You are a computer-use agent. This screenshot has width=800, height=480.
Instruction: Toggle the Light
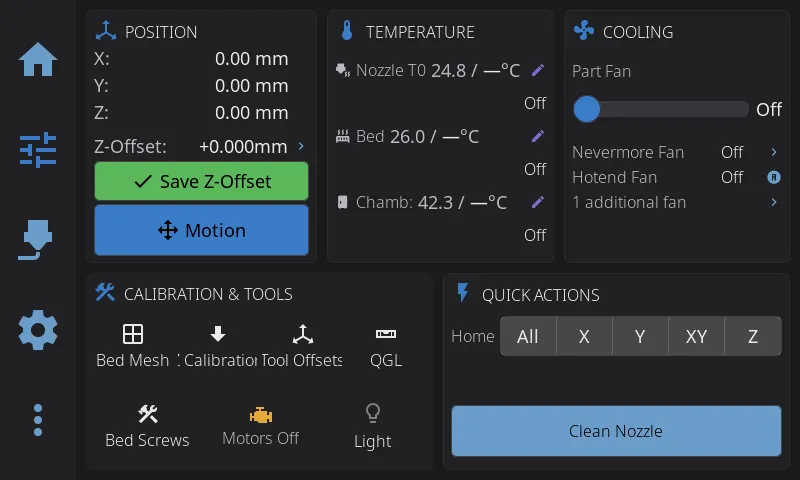[x=372, y=426]
